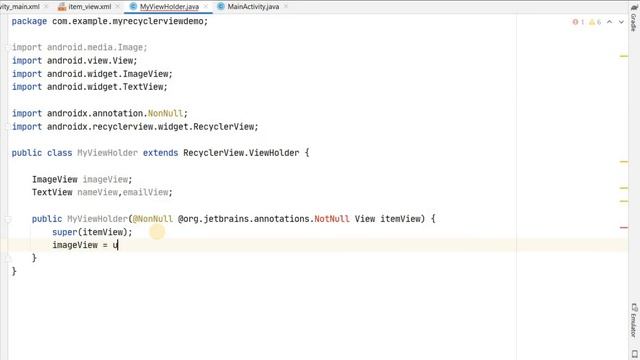
Task: Switch to the item_view.xml tab
Action: click(x=89, y=7)
